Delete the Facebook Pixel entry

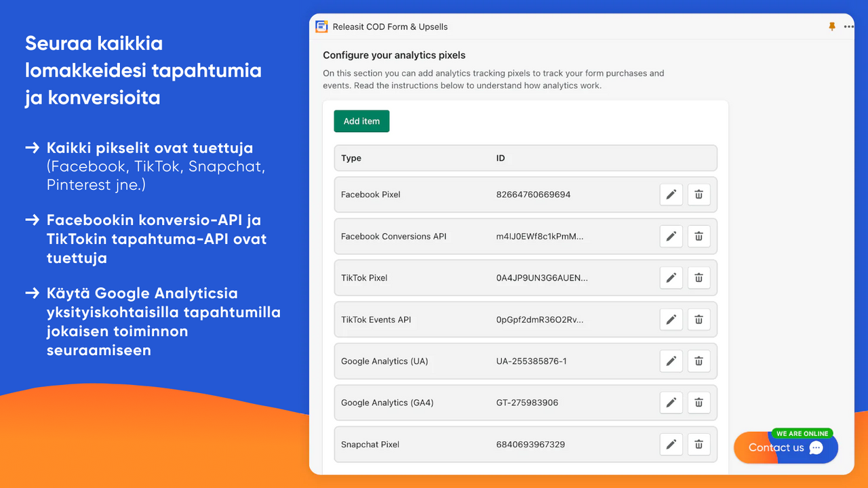pos(698,195)
